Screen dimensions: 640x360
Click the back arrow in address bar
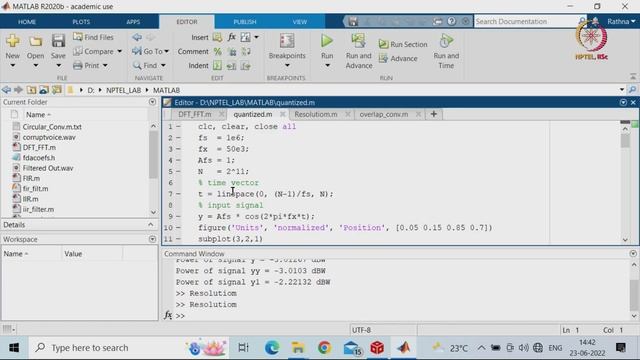[6, 90]
